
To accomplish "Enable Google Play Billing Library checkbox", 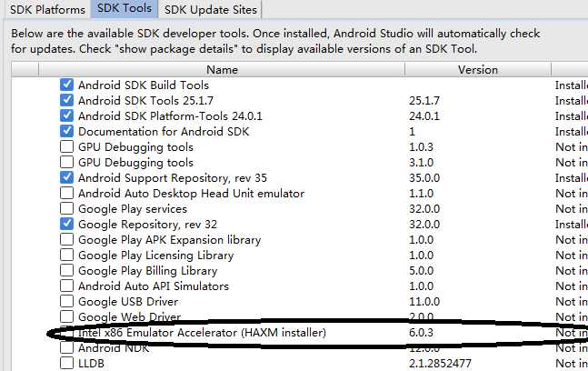I will point(66,271).
